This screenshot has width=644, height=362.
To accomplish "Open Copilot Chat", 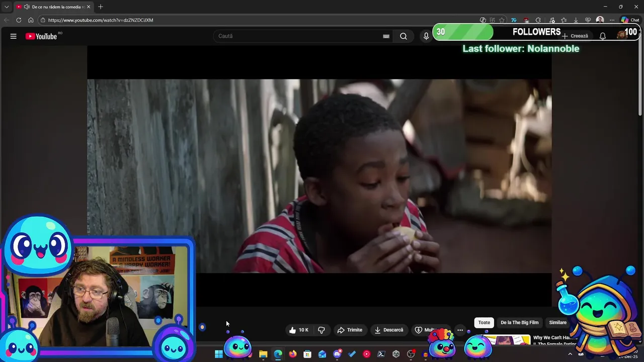I will click(x=630, y=20).
